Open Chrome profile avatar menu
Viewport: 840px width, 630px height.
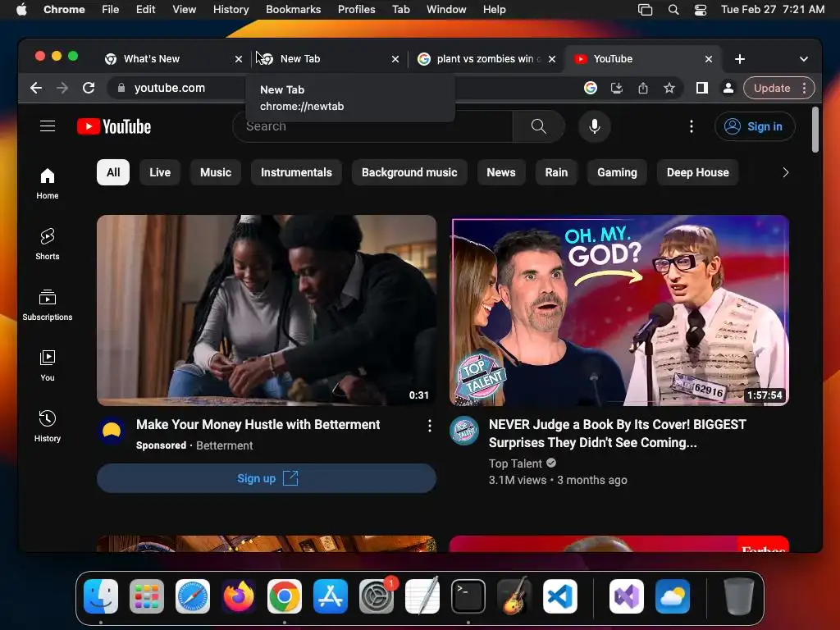click(x=728, y=88)
